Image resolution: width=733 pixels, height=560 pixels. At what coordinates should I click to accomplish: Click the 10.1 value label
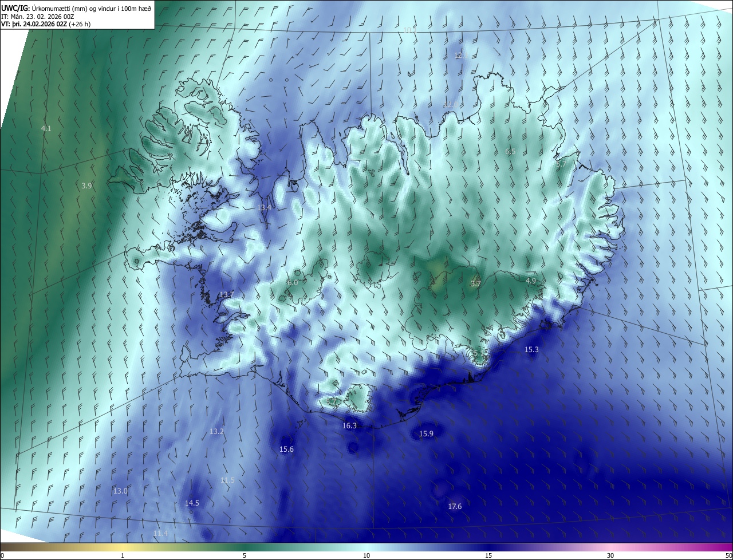409,30
